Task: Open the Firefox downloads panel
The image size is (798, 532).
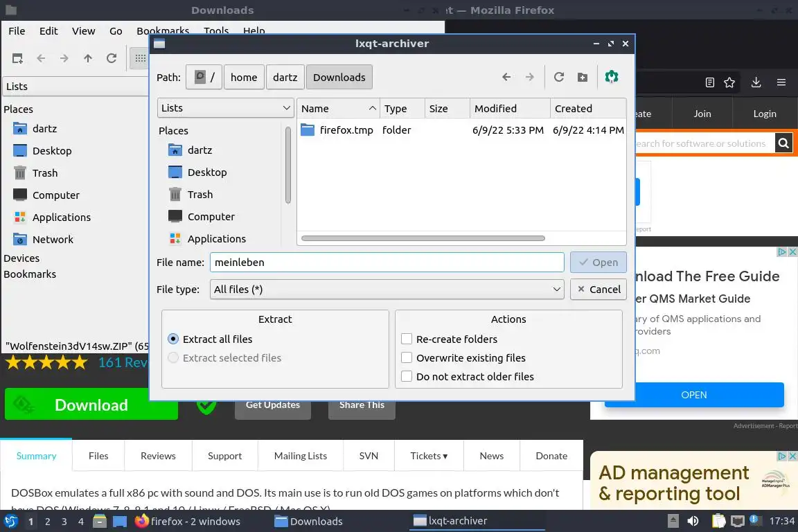Action: click(x=756, y=82)
